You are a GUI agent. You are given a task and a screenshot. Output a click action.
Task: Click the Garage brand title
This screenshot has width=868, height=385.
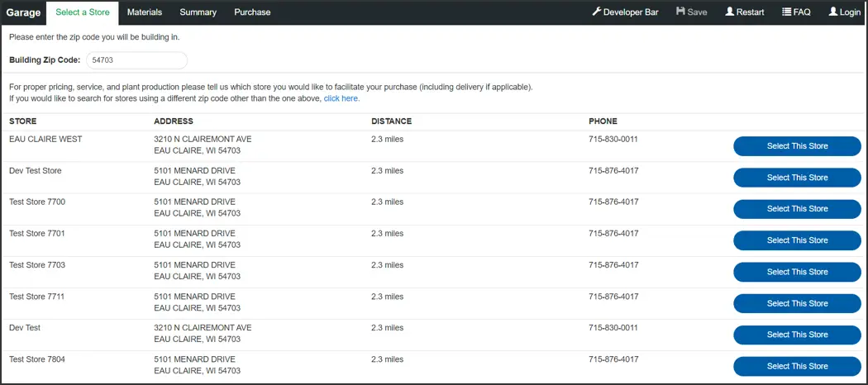23,12
